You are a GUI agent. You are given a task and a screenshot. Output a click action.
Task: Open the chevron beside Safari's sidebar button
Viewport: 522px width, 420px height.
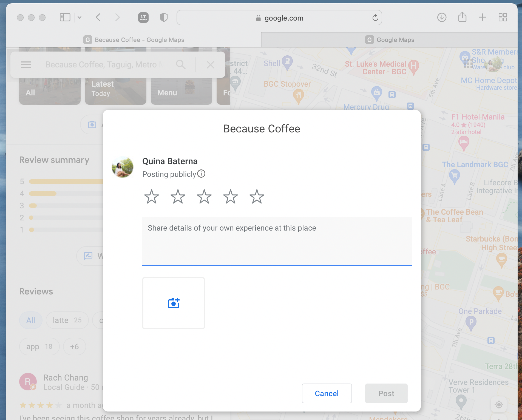[80, 17]
